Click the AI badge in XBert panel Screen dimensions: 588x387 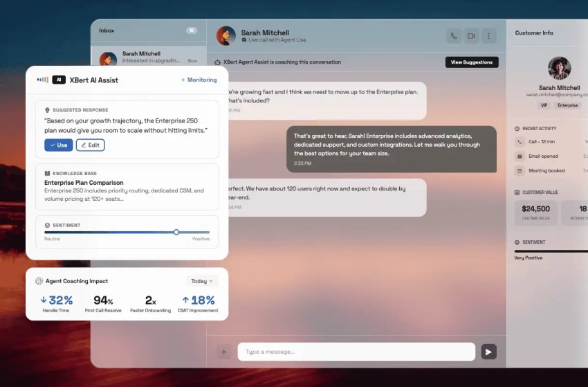pos(59,80)
